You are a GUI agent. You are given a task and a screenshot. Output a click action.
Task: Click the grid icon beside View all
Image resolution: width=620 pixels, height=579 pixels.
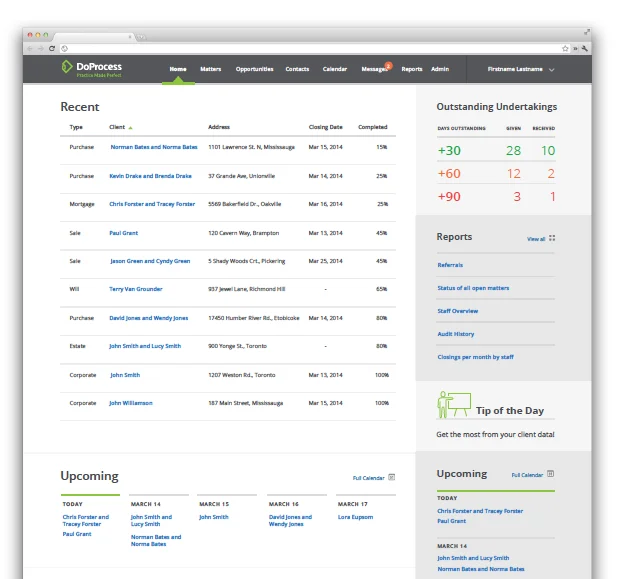(x=552, y=239)
